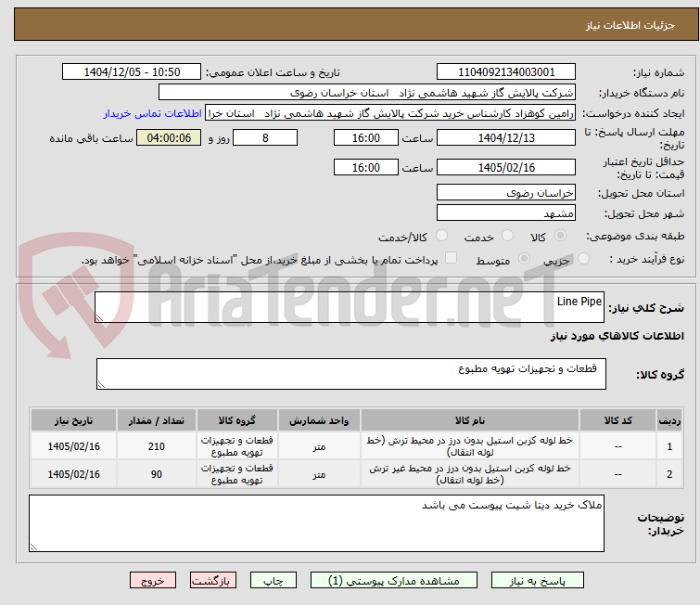Click the ردیف column header
The image size is (700, 605).
(669, 420)
